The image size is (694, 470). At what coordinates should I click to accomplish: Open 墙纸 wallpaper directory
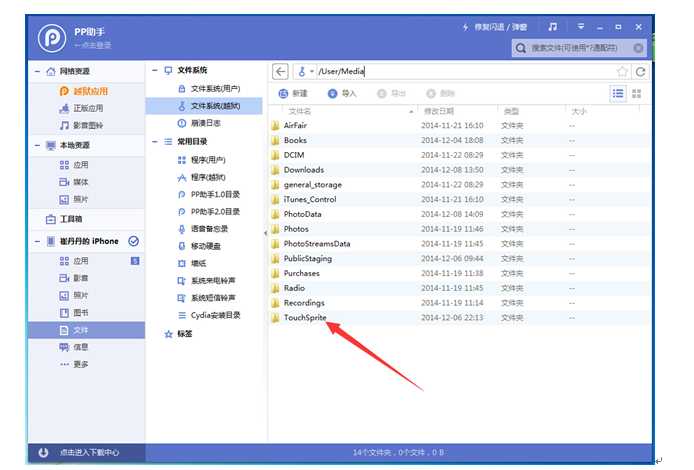click(x=192, y=263)
